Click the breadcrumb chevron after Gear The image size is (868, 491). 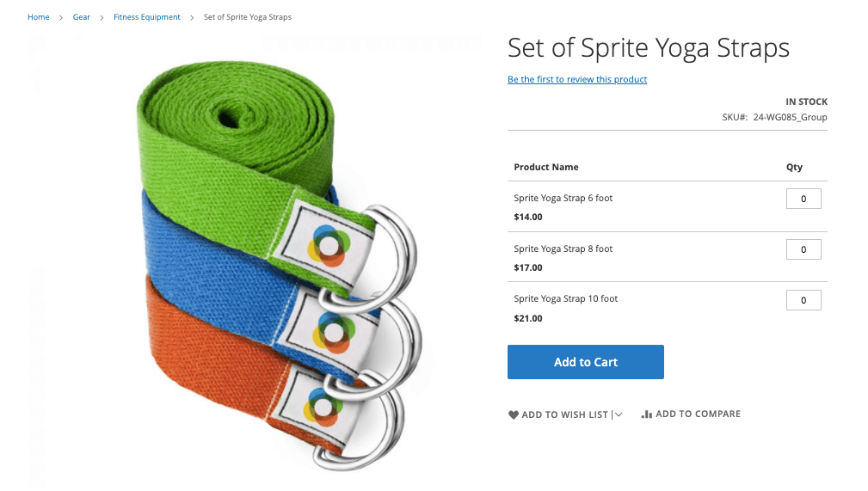(x=102, y=17)
